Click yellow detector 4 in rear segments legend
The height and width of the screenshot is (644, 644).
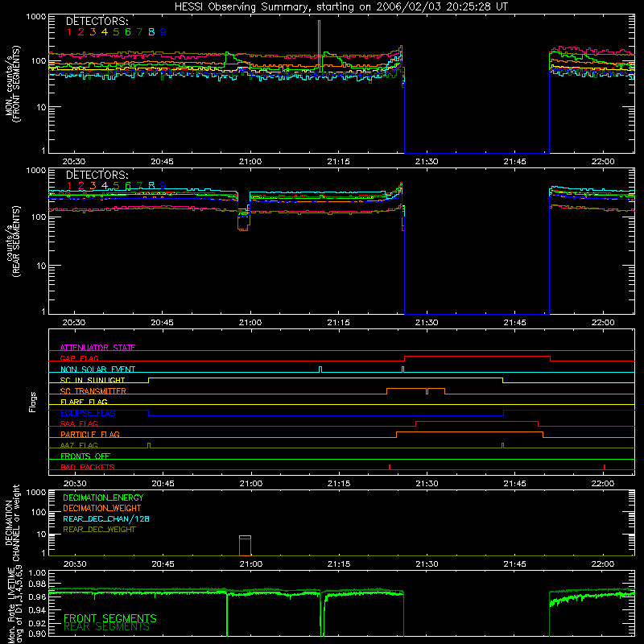(x=105, y=186)
